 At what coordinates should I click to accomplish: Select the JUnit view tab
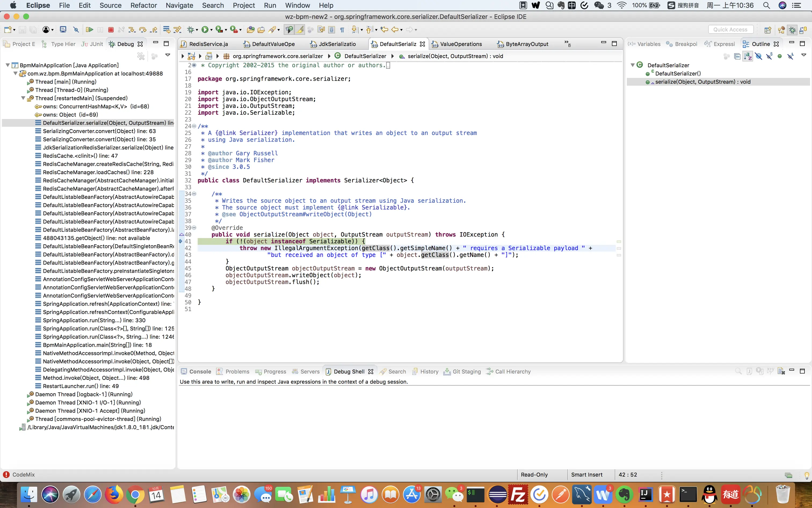click(92, 44)
